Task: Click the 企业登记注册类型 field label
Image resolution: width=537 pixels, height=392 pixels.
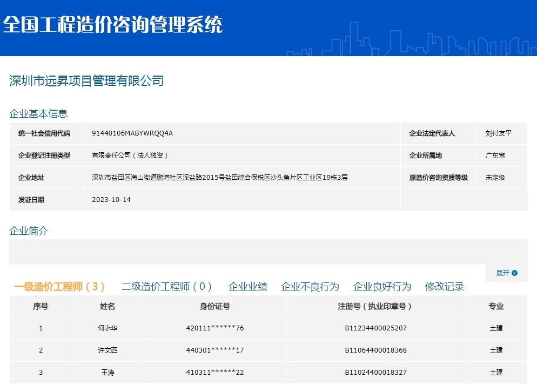Action: [x=44, y=156]
